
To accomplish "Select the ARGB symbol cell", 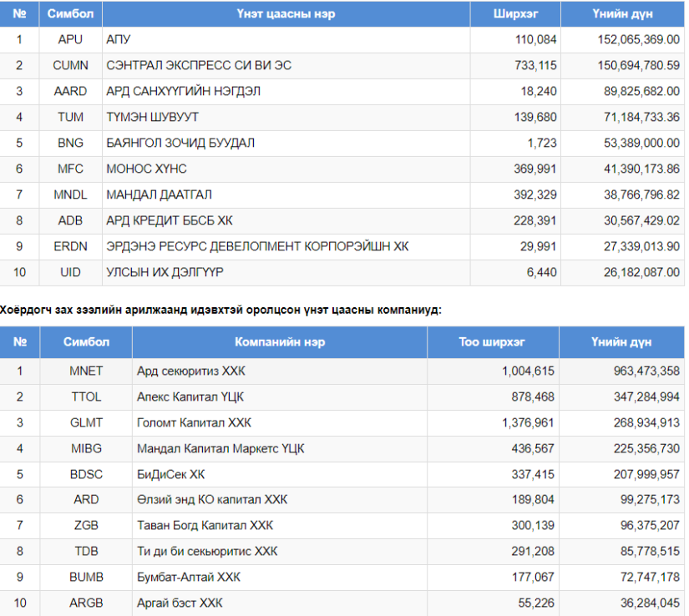I will tap(86, 603).
